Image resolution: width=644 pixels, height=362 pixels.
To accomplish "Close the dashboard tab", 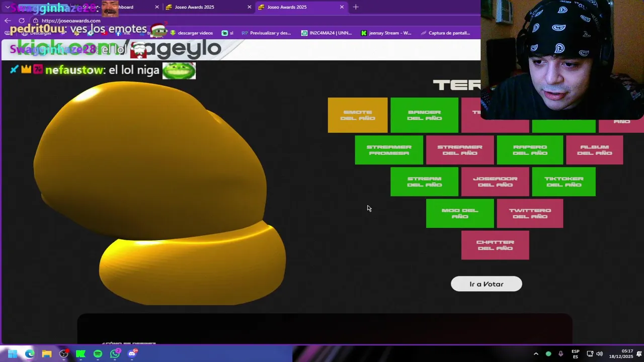I will pos(157,7).
